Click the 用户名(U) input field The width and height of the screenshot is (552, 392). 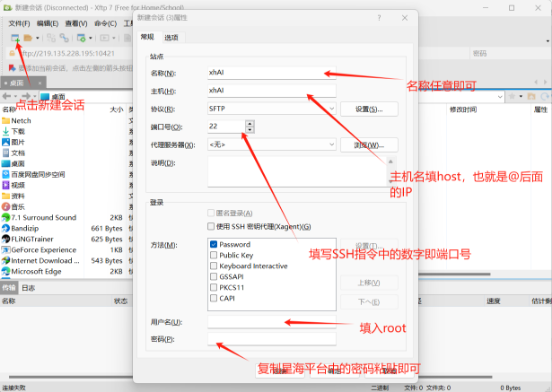pyautogui.click(x=272, y=322)
